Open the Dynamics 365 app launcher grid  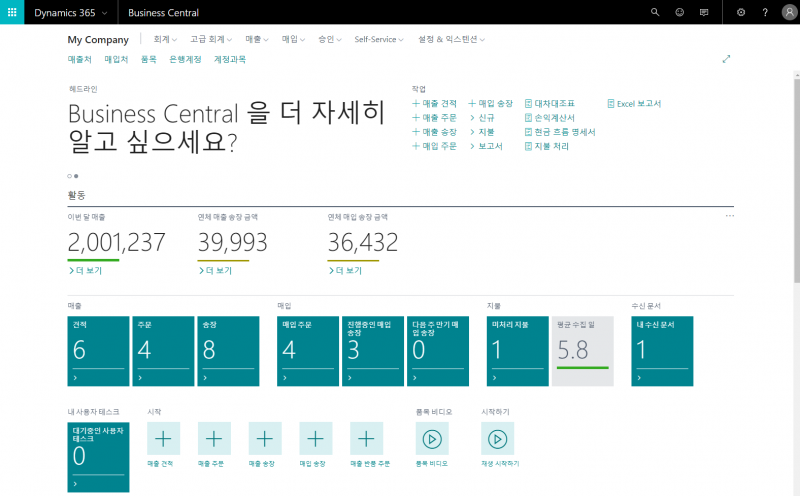12,12
